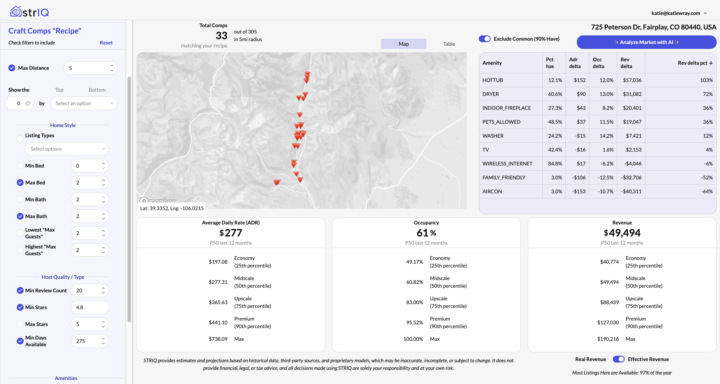Open the 'Select an option' sort dropdown
720x384 pixels.
tap(84, 103)
